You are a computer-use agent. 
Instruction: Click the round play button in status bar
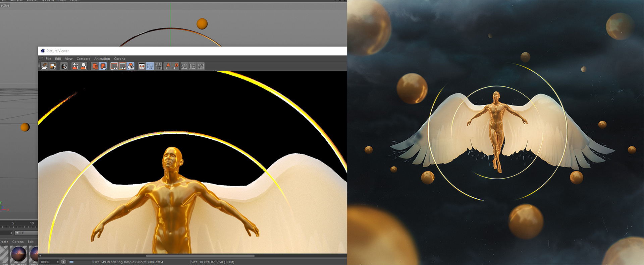tap(63, 262)
